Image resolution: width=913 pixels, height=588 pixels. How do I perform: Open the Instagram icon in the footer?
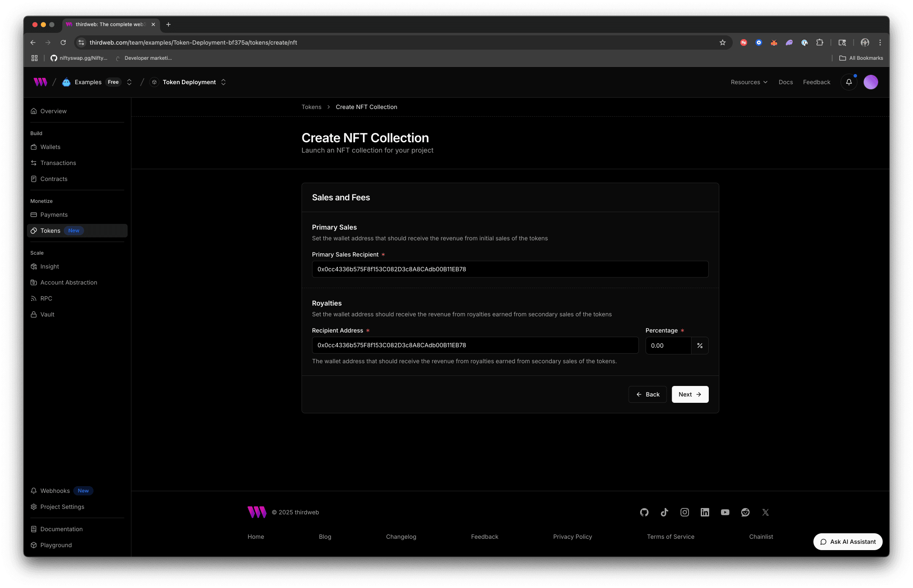pos(684,512)
